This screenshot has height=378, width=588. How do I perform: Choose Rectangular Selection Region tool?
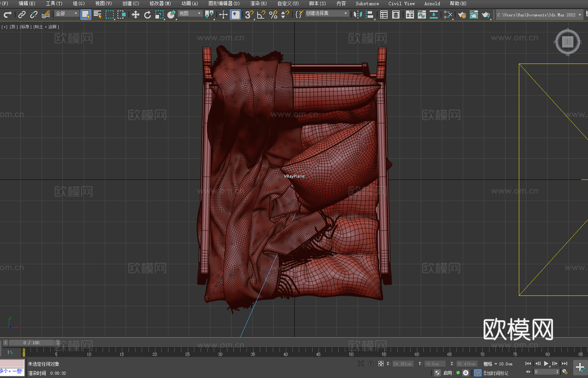(110, 15)
